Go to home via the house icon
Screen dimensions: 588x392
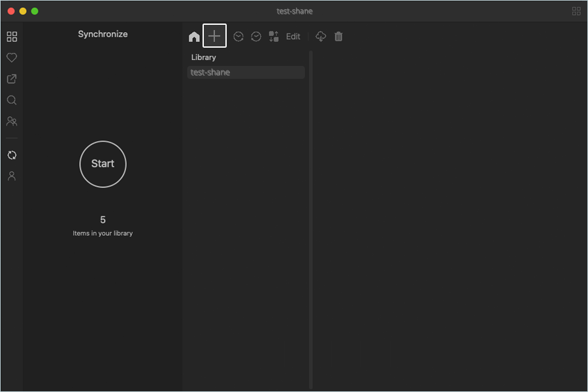(x=194, y=37)
